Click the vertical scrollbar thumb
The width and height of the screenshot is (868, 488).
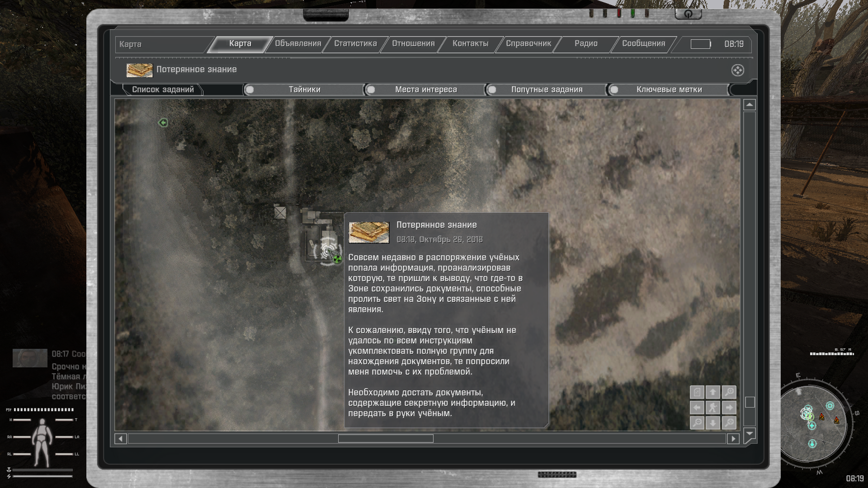(750, 402)
